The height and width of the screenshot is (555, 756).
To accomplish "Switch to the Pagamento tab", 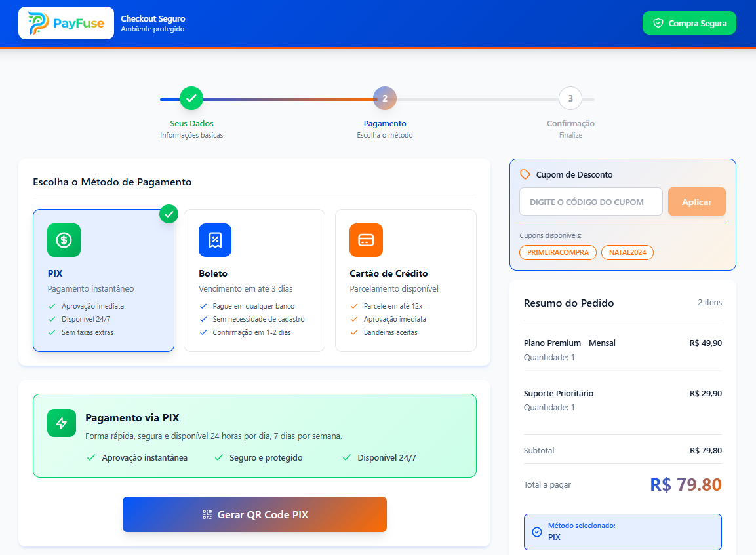I will [x=384, y=123].
